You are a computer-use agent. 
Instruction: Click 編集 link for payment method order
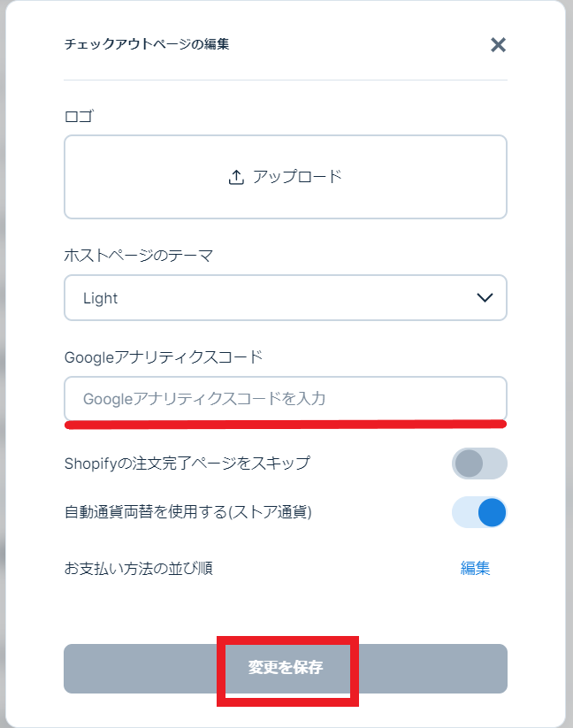point(476,569)
